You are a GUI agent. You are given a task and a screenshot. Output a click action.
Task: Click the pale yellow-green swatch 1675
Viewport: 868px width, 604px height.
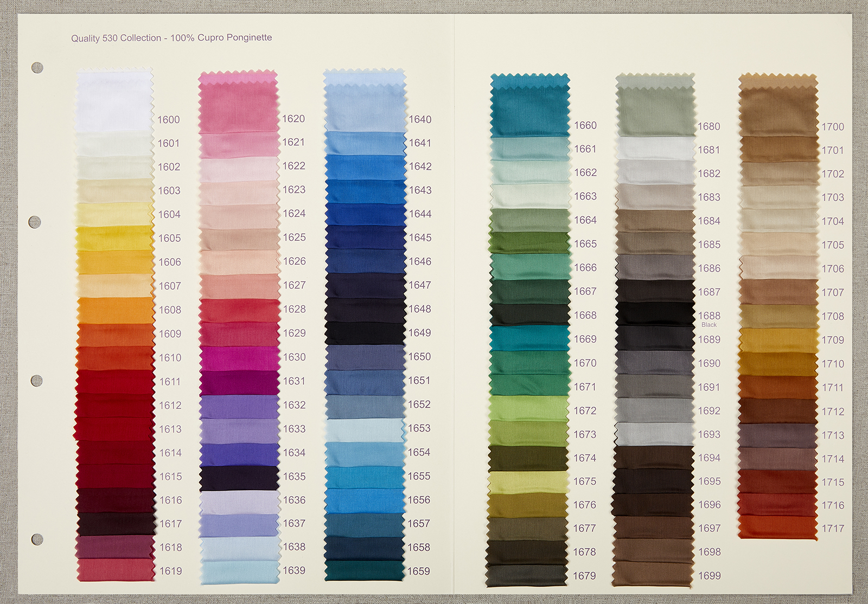[528, 482]
